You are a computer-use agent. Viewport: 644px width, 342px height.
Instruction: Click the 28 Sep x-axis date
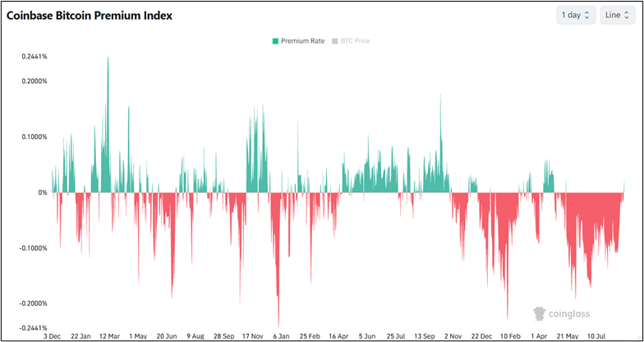(x=223, y=335)
